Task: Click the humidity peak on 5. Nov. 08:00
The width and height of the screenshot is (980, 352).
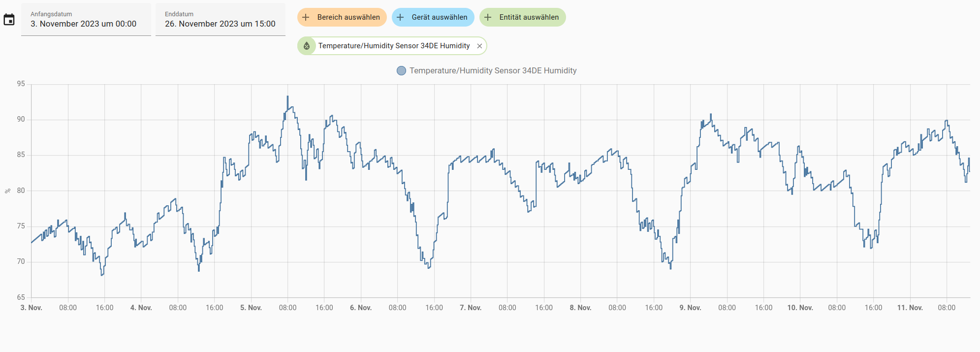Action: point(288,96)
